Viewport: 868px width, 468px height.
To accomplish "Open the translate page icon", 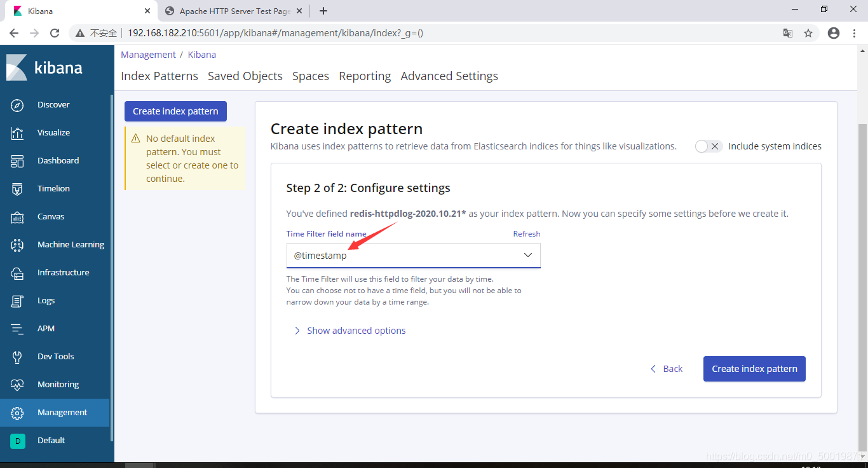I will (788, 33).
